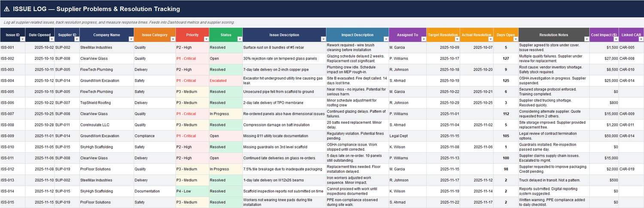
Task: Click actual resolution 2025-10-07
Action: [x=477, y=47]
